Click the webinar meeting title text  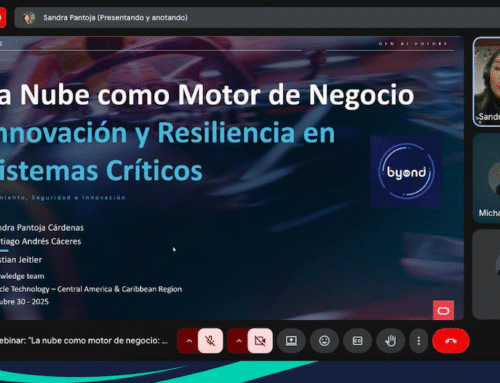click(x=84, y=341)
